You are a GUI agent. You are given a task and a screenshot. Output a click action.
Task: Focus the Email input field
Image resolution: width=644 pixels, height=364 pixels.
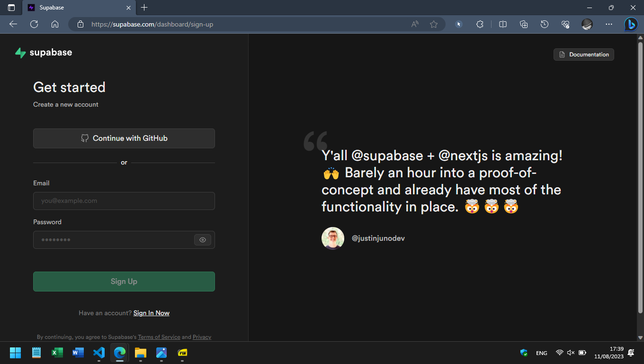point(124,201)
